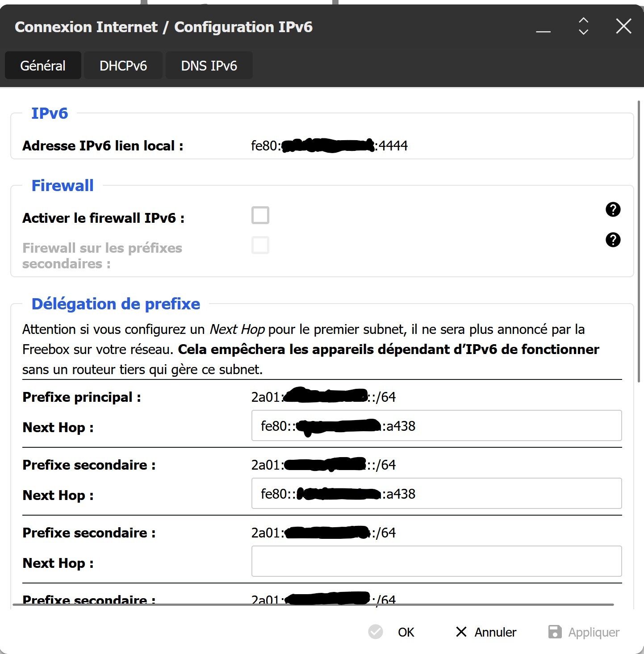
Task: Toggle Firewall sur les préfixes secondaires checkbox
Action: tap(260, 246)
